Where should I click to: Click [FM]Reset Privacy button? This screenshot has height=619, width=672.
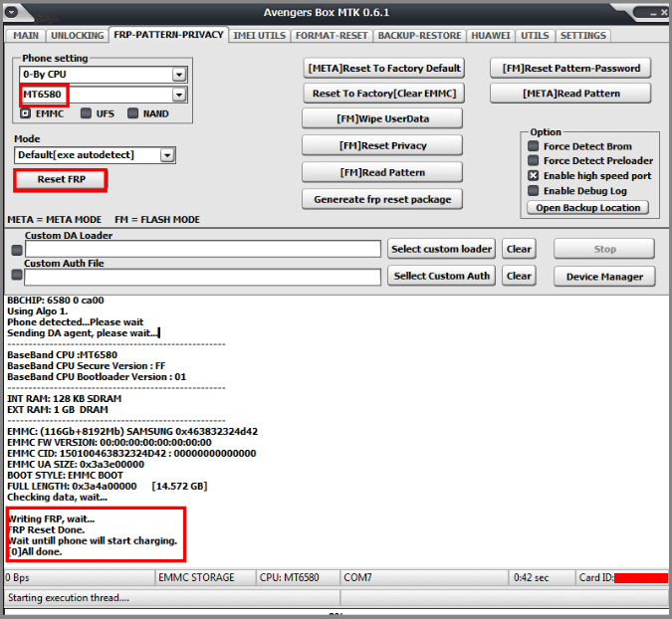(382, 145)
